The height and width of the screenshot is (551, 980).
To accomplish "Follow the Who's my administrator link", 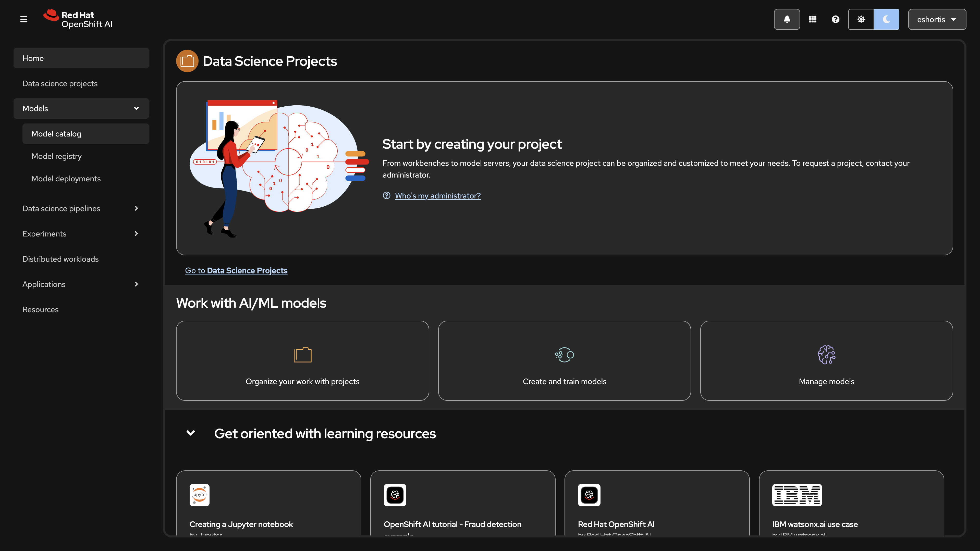I will coord(437,195).
